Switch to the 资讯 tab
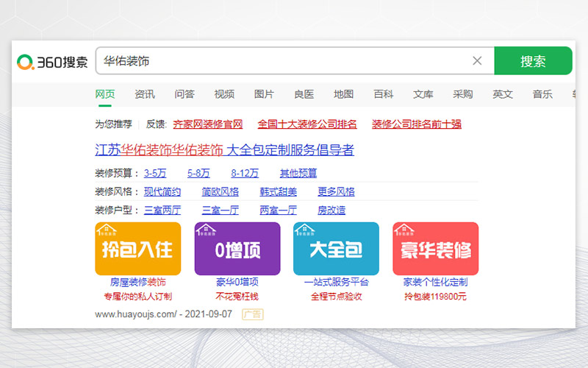The image size is (588, 368). 145,94
